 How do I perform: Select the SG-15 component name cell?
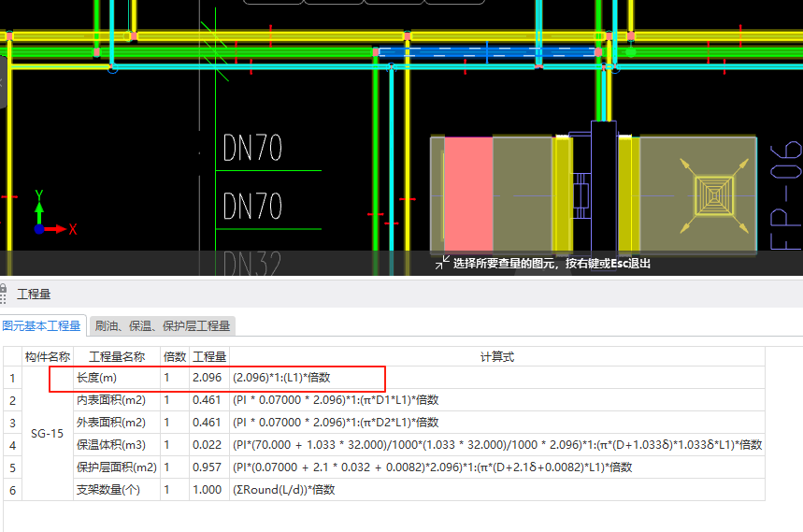[x=48, y=433]
